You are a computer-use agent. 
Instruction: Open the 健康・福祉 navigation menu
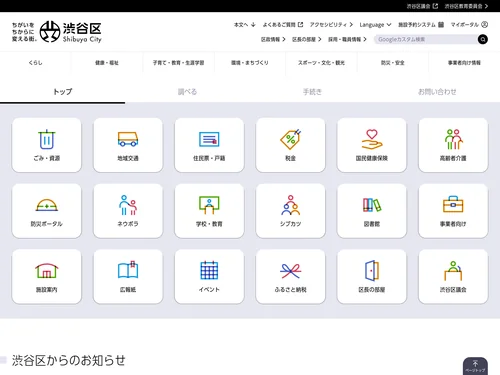pyautogui.click(x=107, y=63)
